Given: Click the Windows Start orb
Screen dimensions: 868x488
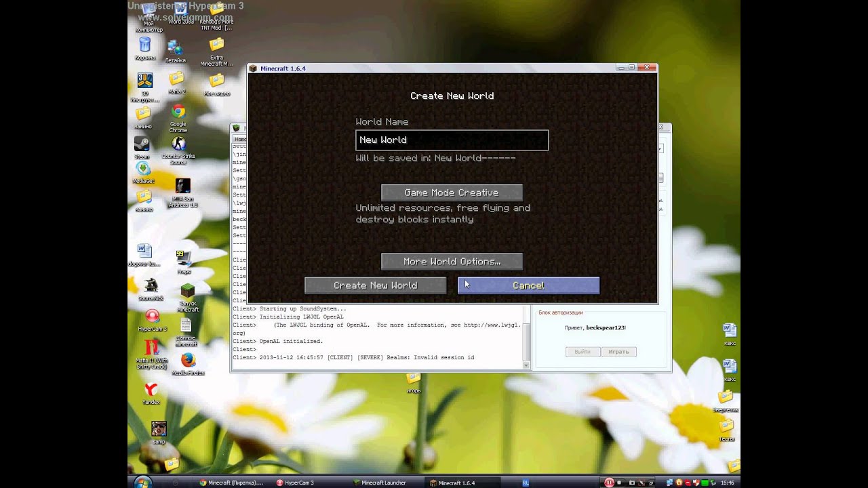Looking at the screenshot, I should point(143,483).
